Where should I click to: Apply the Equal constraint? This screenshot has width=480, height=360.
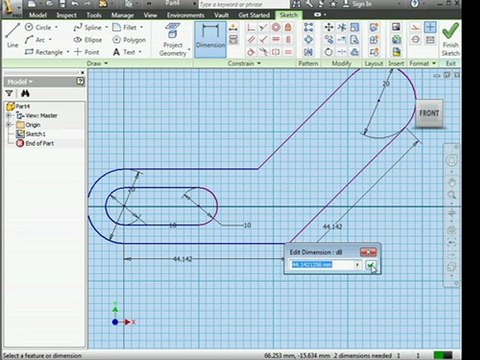288,52
